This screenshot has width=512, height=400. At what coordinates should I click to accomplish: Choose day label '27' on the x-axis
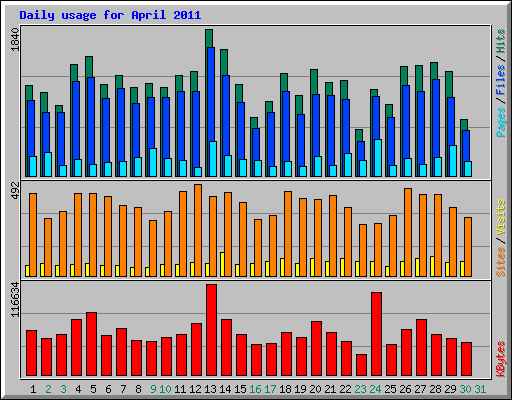pos(420,389)
